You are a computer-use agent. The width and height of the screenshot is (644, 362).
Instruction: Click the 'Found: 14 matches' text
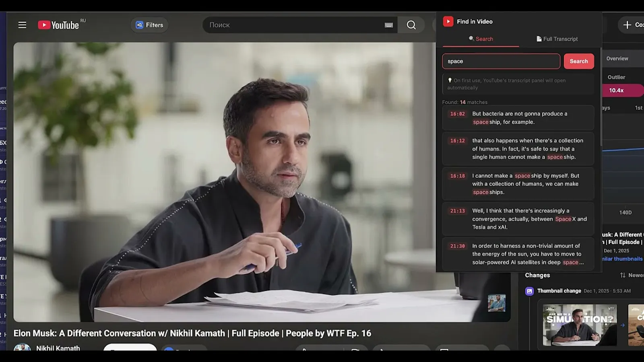(464, 102)
